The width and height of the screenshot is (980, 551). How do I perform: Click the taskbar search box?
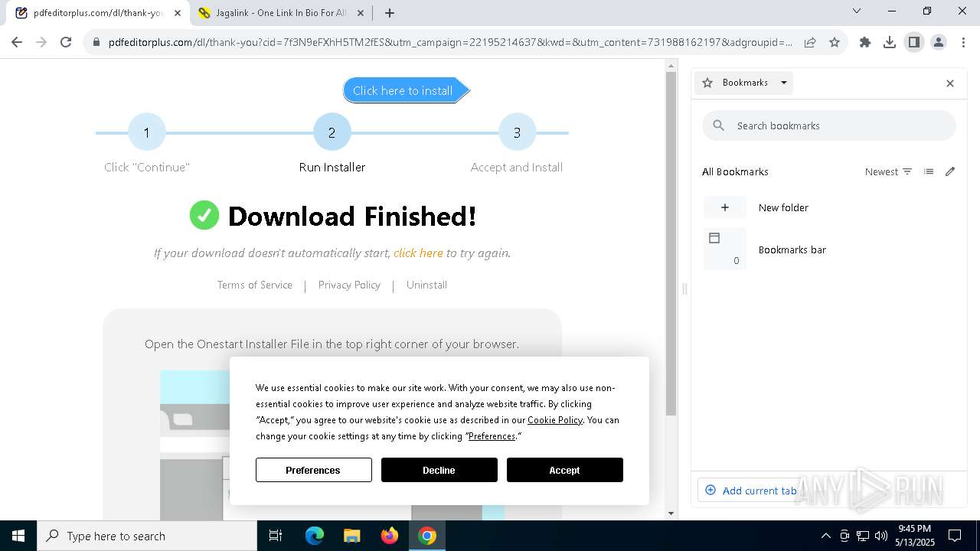[147, 536]
